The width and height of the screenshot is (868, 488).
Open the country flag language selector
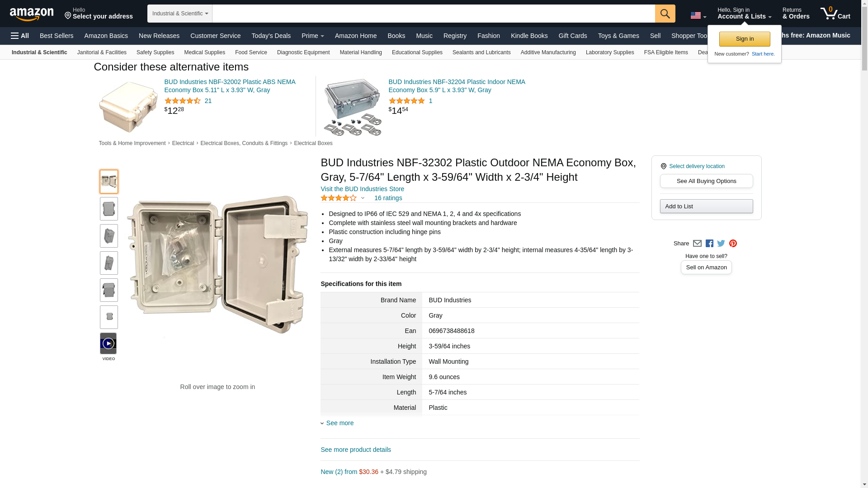point(698,16)
